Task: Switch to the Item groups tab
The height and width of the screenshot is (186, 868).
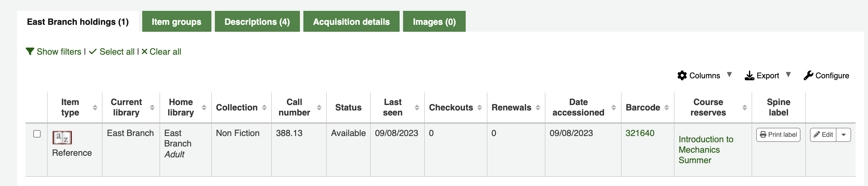Action: coord(176,22)
